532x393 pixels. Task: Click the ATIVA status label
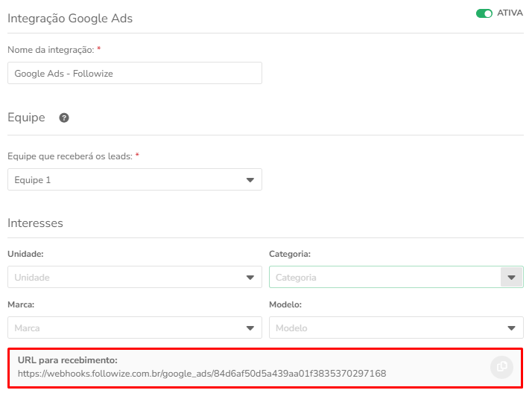[510, 13]
